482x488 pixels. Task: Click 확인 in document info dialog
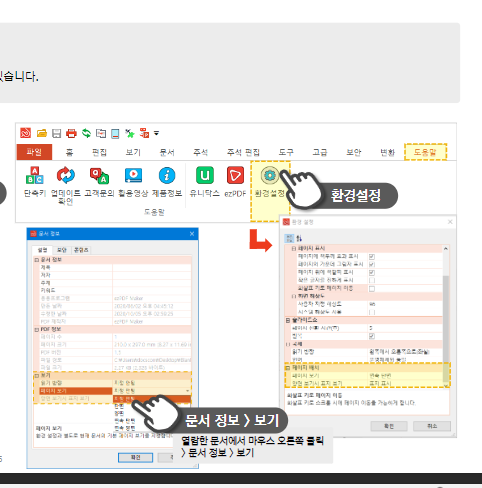click(135, 457)
